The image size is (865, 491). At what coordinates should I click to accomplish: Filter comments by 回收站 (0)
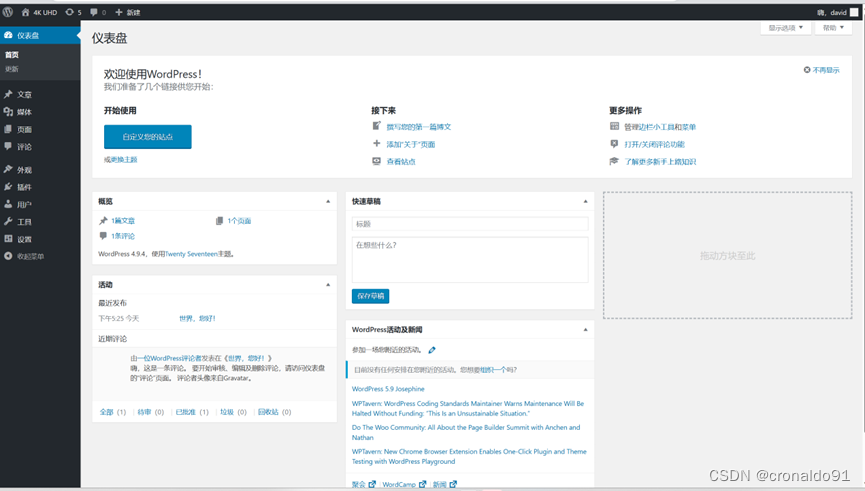(x=275, y=412)
